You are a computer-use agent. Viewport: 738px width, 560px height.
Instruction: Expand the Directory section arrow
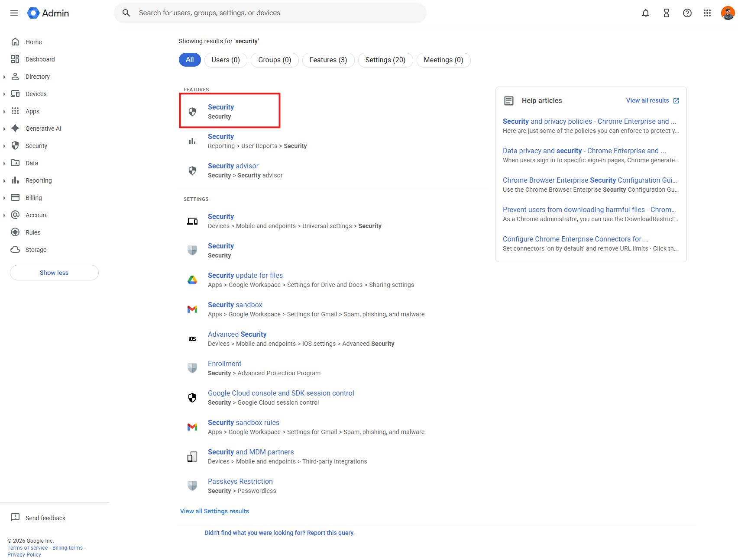click(4, 77)
